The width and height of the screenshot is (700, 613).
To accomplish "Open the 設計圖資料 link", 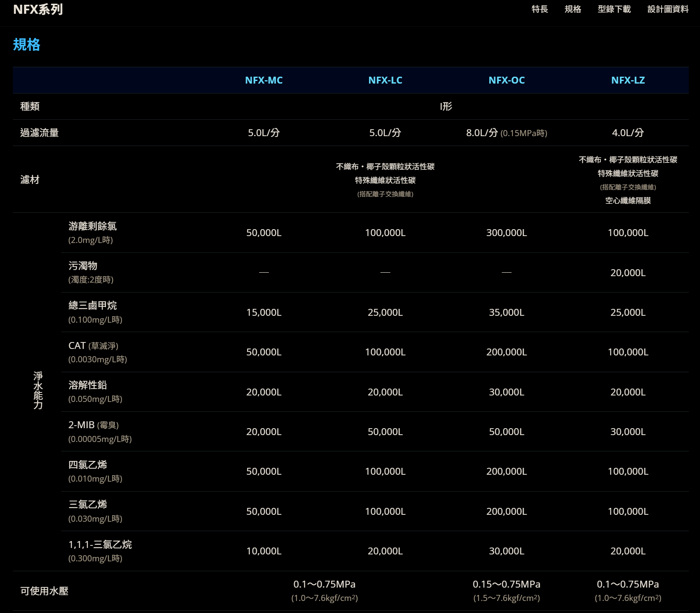I will tap(667, 9).
